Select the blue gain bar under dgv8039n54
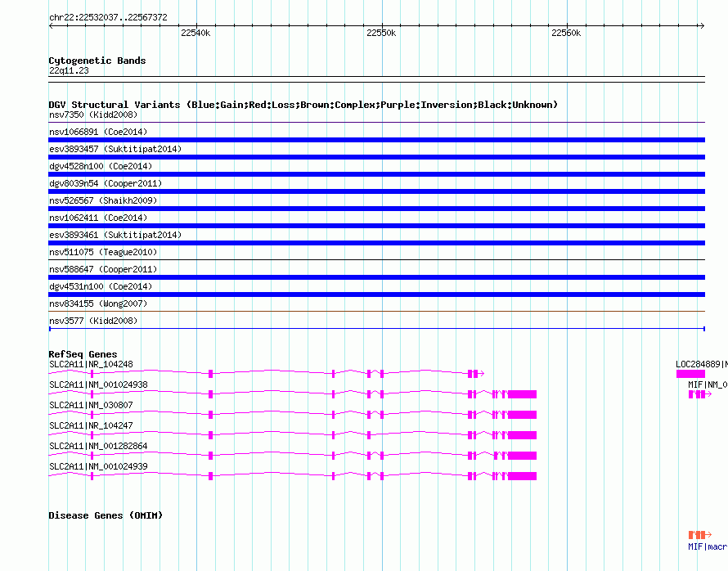 376,191
